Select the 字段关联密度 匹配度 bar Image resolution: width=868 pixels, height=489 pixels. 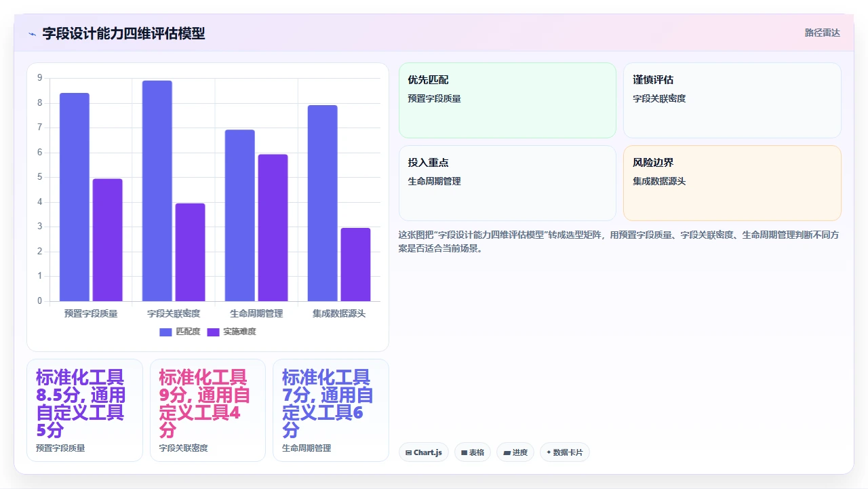coord(157,191)
